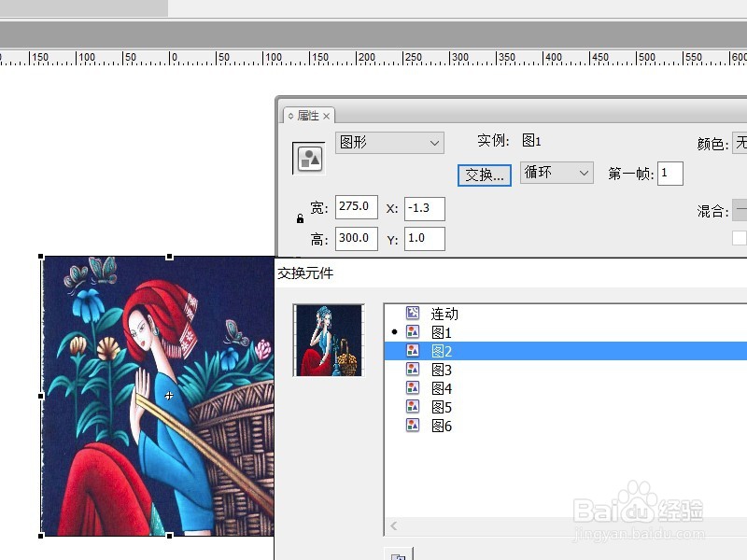The width and height of the screenshot is (747, 560).
Task: Click the left scroll arrow of symbol list
Action: point(393,525)
